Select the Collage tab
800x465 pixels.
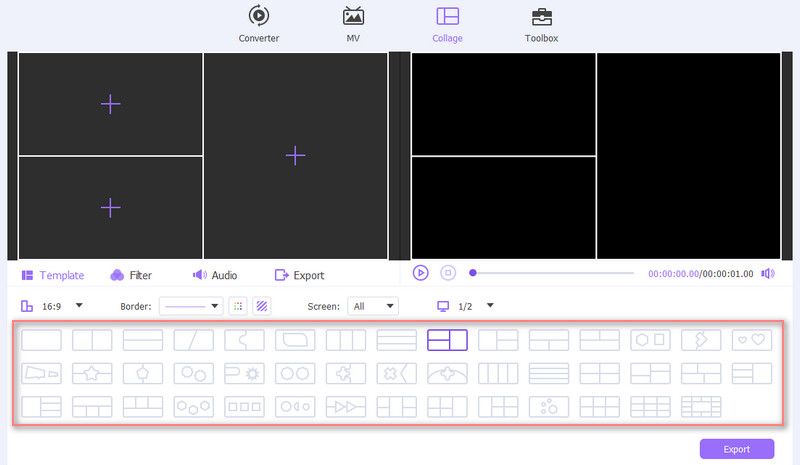[447, 24]
